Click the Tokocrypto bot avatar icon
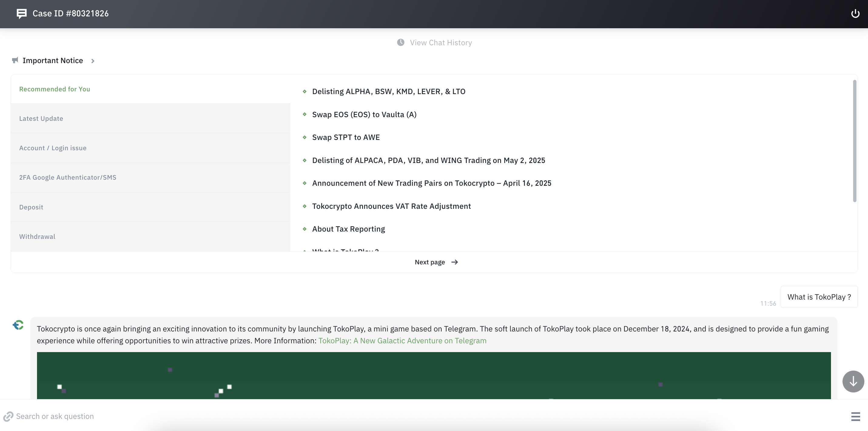This screenshot has width=868, height=431. click(18, 325)
